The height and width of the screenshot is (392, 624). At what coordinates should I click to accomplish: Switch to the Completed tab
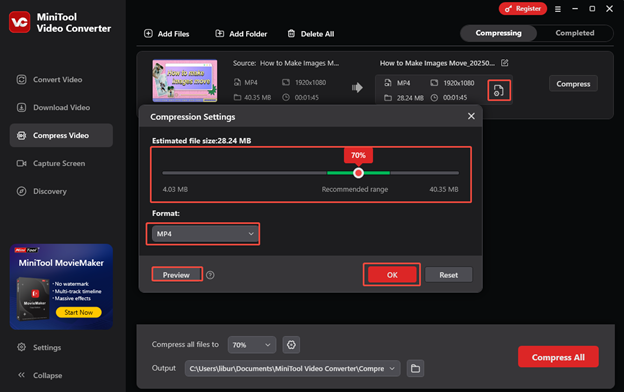pos(575,33)
